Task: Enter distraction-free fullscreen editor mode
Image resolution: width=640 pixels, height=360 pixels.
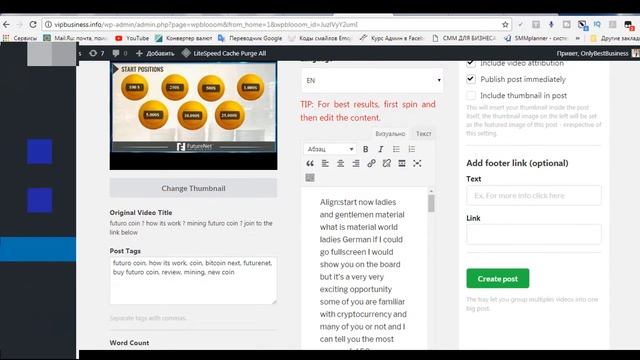Action: coord(417,164)
